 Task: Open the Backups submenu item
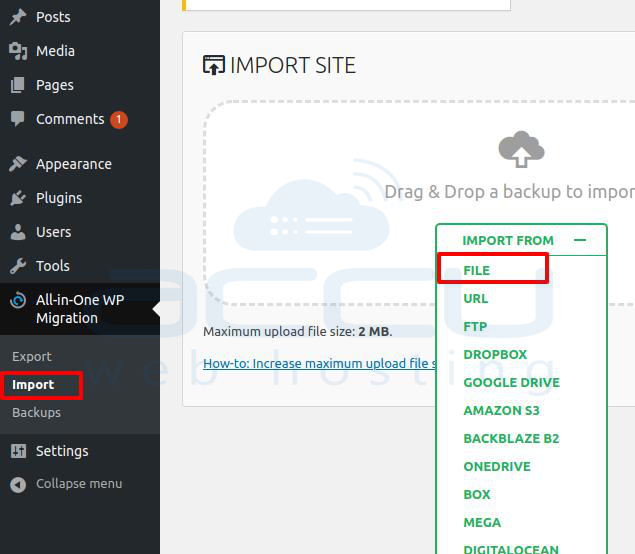pos(36,413)
